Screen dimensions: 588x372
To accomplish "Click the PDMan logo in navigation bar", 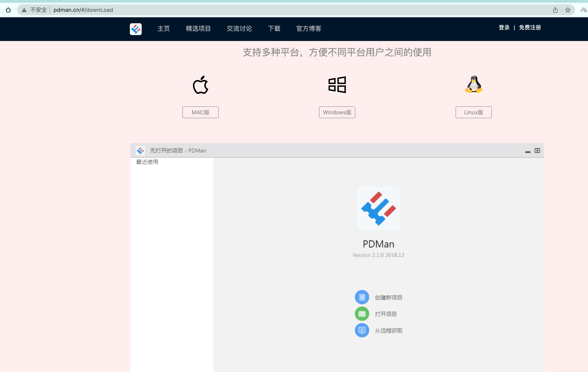I will pyautogui.click(x=136, y=29).
